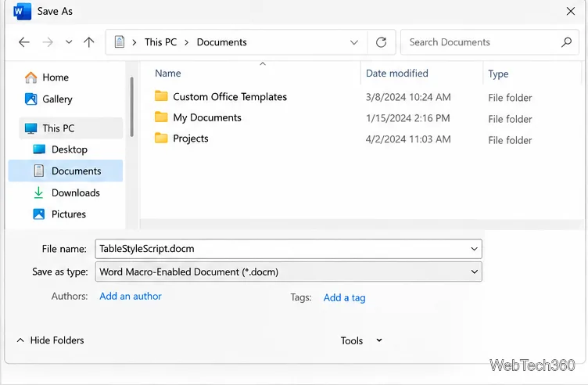
Task: Open the Tools dropdown menu
Action: pyautogui.click(x=361, y=340)
